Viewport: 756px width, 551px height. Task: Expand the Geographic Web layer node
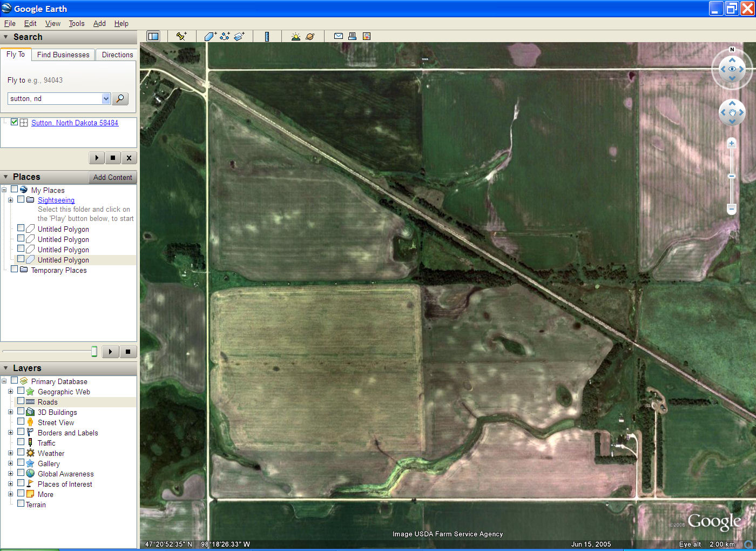coord(10,392)
